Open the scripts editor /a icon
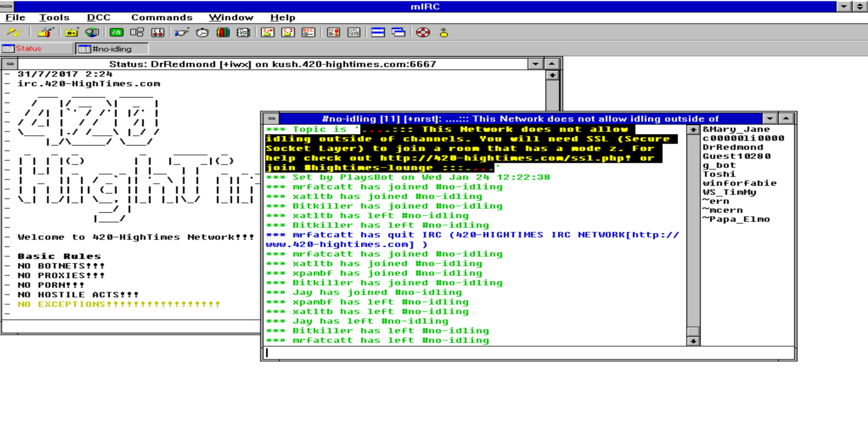 (x=117, y=33)
